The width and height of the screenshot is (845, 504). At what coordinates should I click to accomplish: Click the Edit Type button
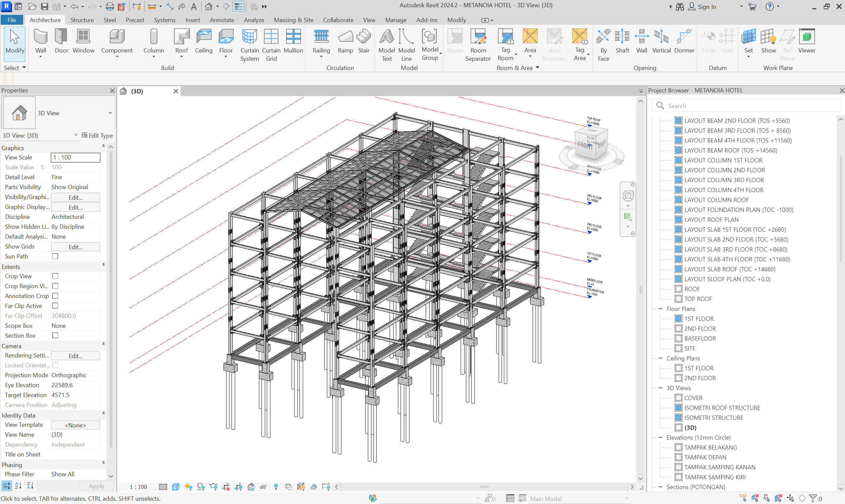97,136
